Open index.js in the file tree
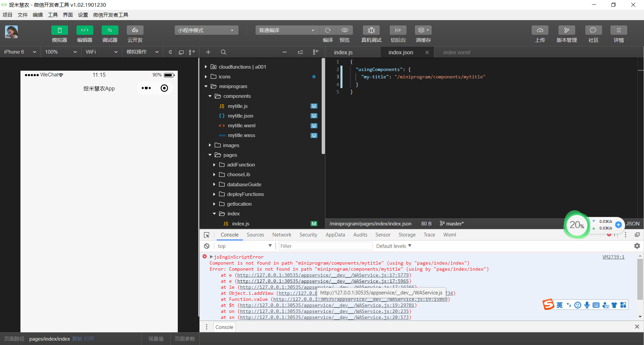The height and width of the screenshot is (345, 644). pos(240,223)
